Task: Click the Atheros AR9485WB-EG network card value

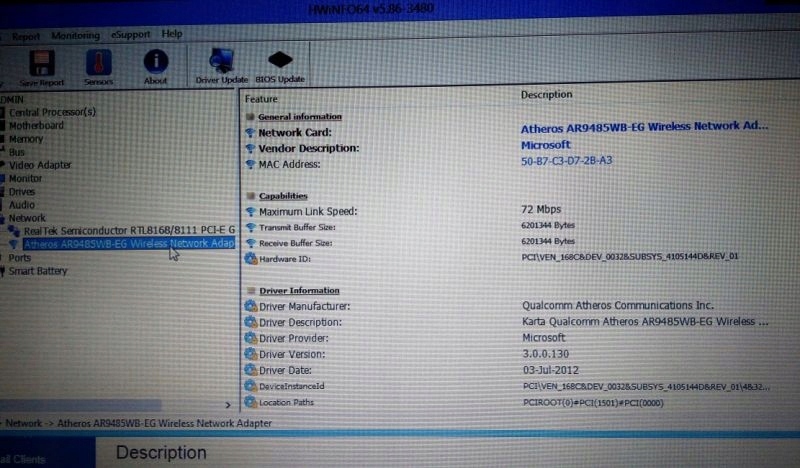Action: 644,127
